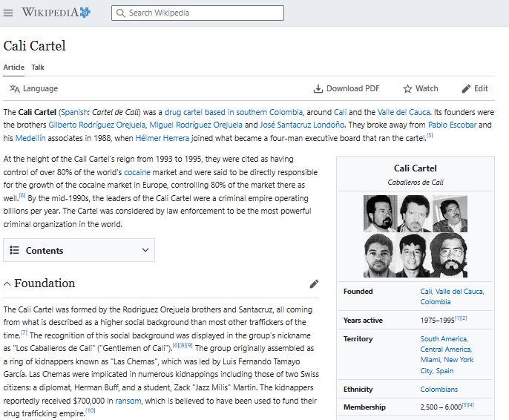
Task: Click the Watch star icon
Action: click(x=407, y=88)
